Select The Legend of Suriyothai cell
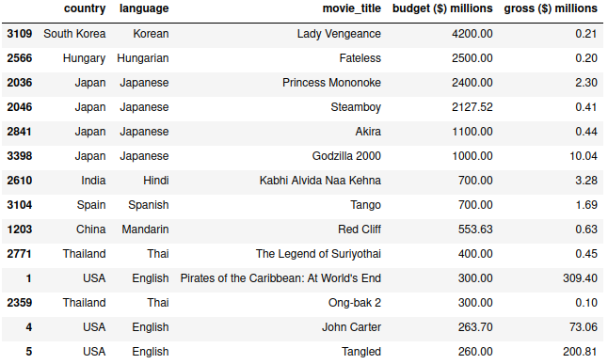 (318, 254)
